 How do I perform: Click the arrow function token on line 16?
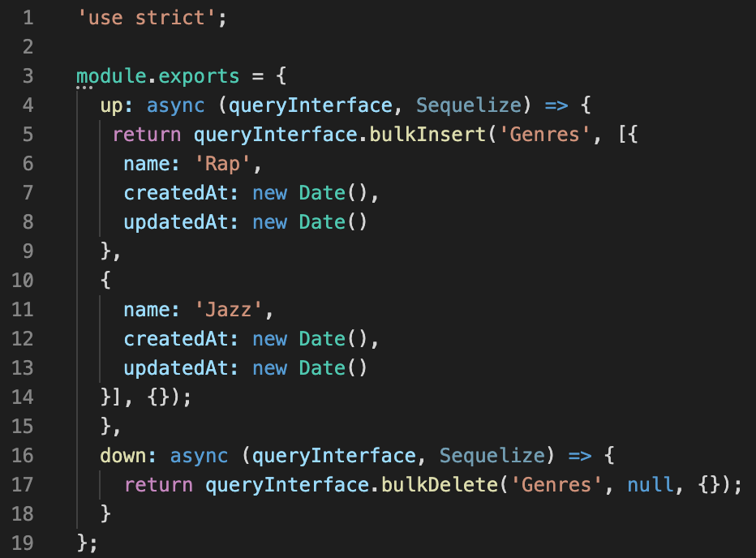click(x=580, y=455)
